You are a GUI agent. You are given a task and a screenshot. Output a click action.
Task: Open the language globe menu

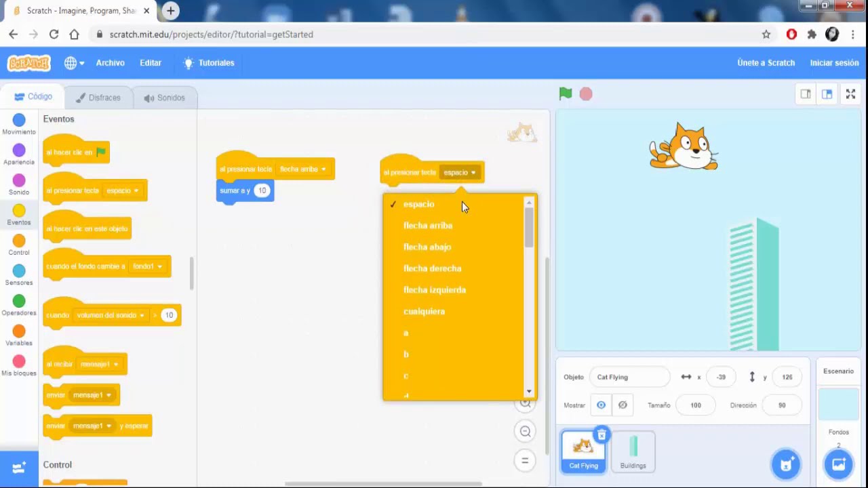(x=74, y=63)
